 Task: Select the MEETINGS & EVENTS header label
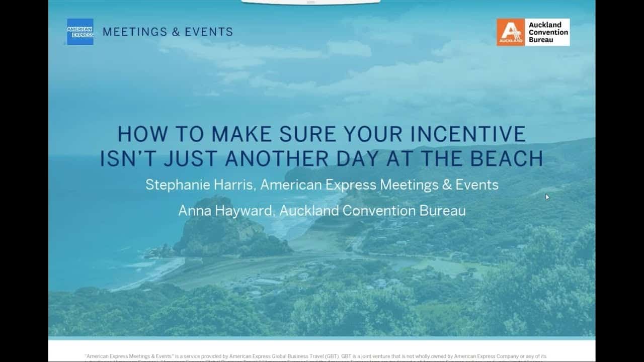point(168,31)
